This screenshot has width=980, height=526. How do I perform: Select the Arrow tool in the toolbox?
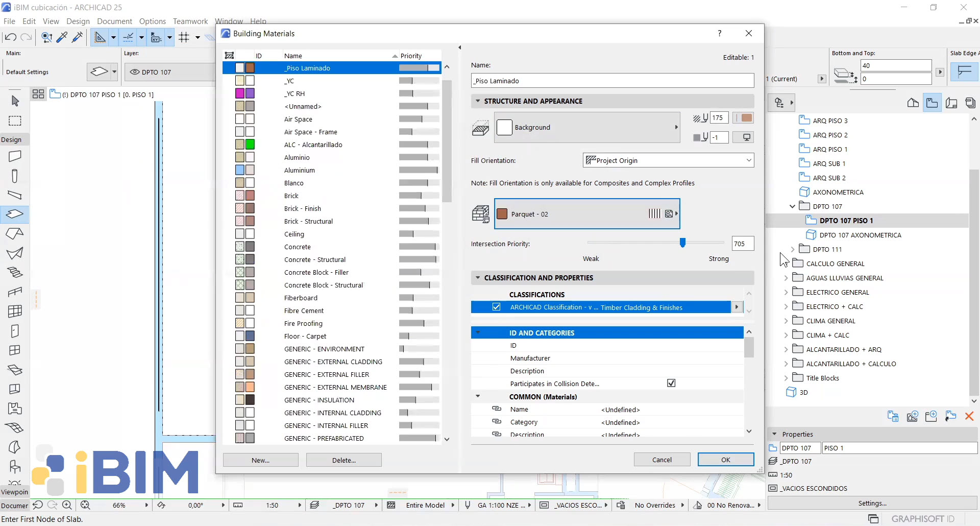[15, 101]
